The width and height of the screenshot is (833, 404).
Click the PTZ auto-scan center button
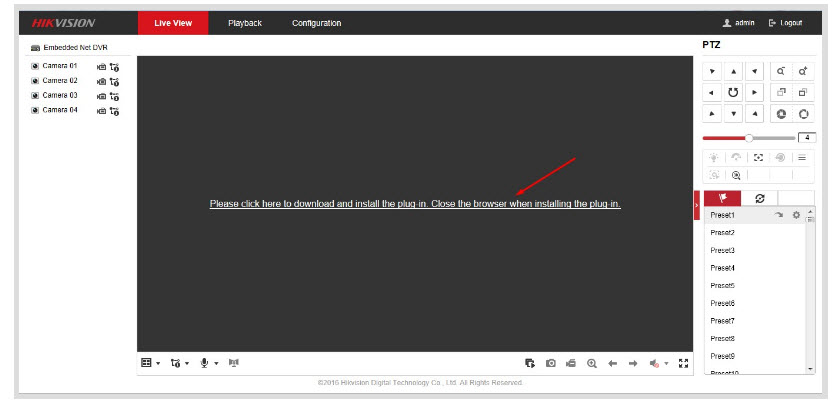pyautogui.click(x=732, y=92)
